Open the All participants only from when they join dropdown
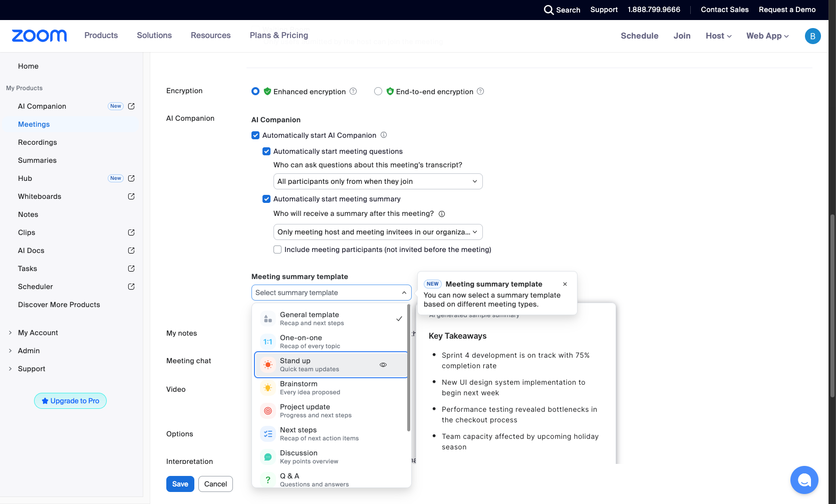 [x=378, y=181]
